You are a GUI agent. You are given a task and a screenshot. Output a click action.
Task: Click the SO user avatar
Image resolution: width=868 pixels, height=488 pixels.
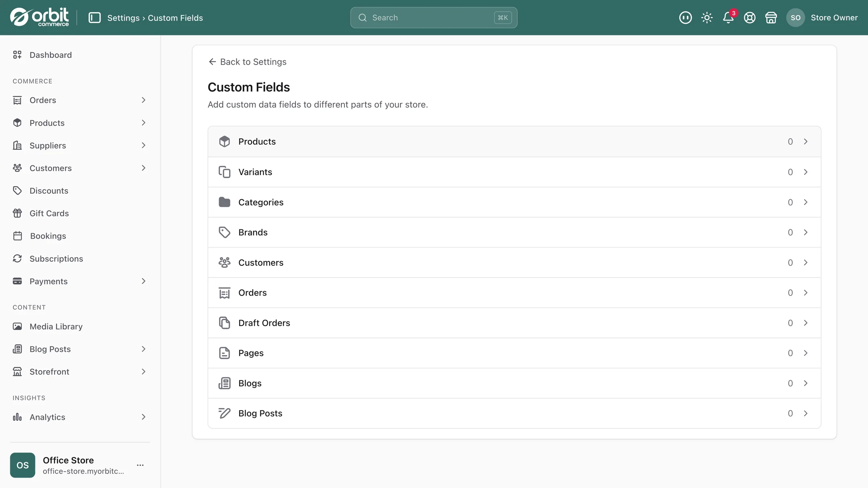[x=795, y=18]
